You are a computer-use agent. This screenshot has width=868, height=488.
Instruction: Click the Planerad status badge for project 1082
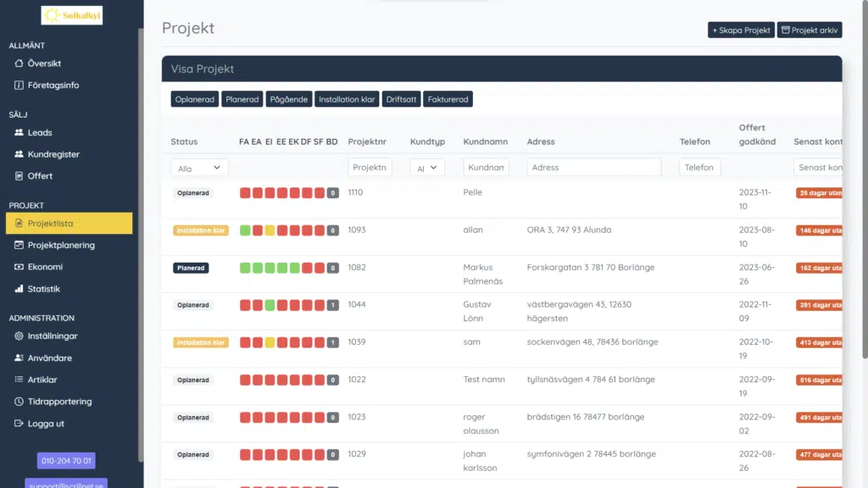[191, 268]
